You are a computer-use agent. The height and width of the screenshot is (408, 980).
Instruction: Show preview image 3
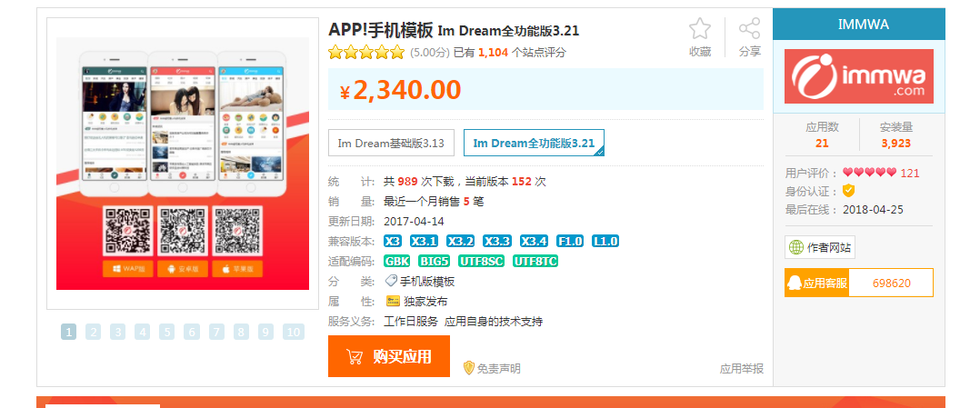coord(117,332)
